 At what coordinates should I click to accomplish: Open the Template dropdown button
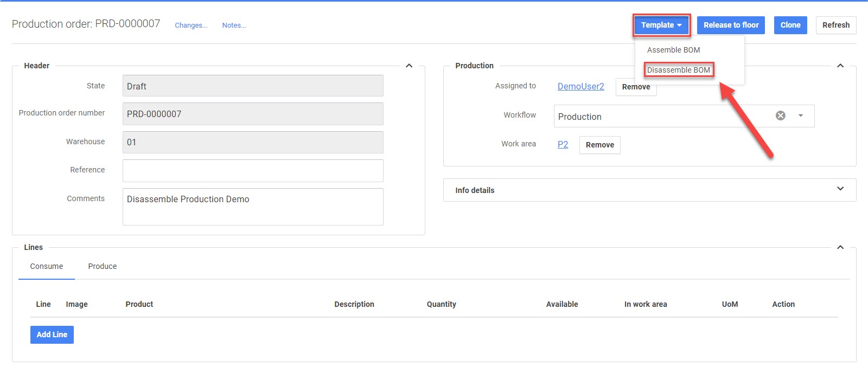[661, 25]
